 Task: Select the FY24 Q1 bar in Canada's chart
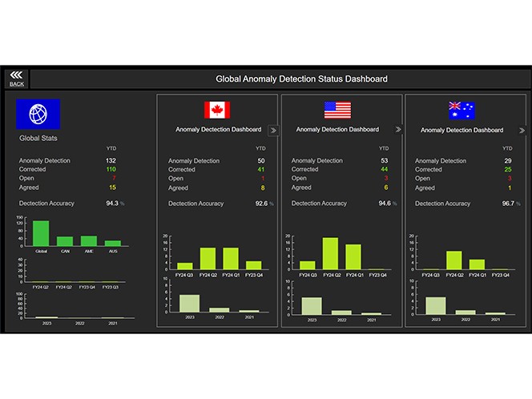[x=231, y=258]
